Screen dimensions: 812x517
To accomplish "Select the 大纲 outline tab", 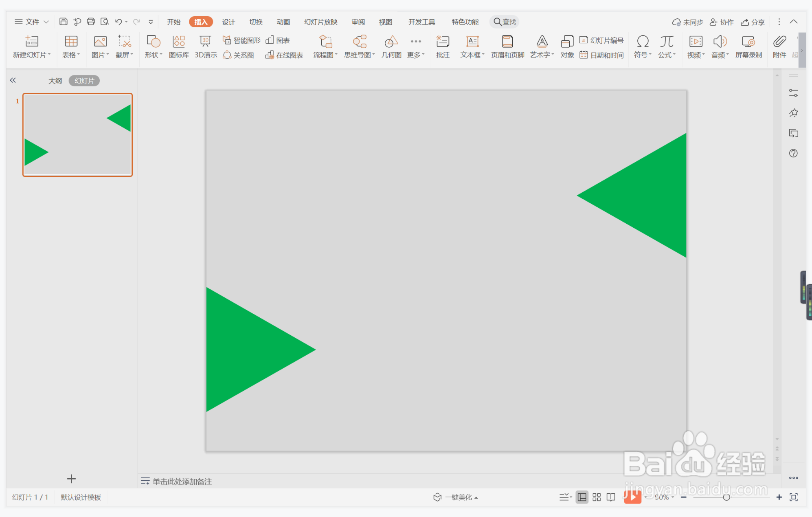I will click(x=55, y=81).
